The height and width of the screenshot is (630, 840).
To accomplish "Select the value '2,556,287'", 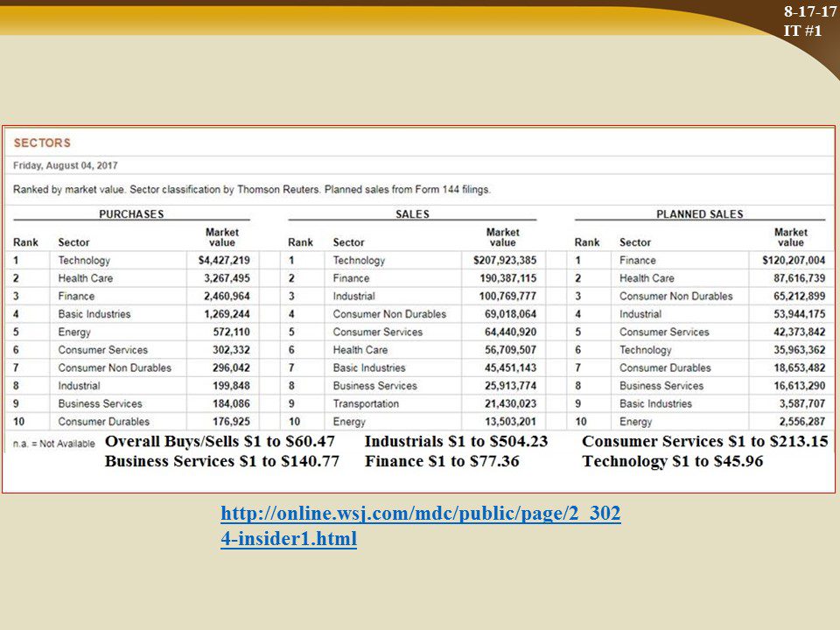I will 802,422.
